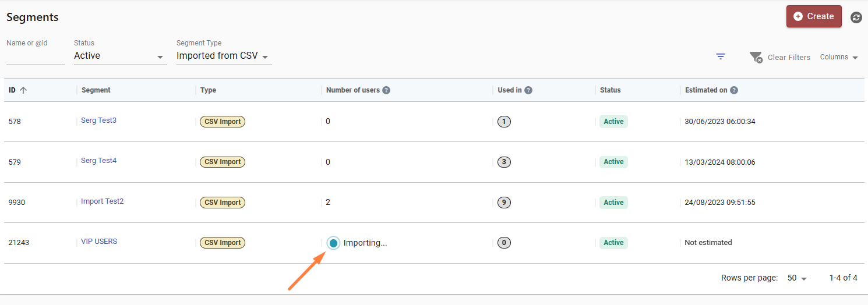868x305 pixels.
Task: Open the blue filter list icon
Action: [x=721, y=56]
